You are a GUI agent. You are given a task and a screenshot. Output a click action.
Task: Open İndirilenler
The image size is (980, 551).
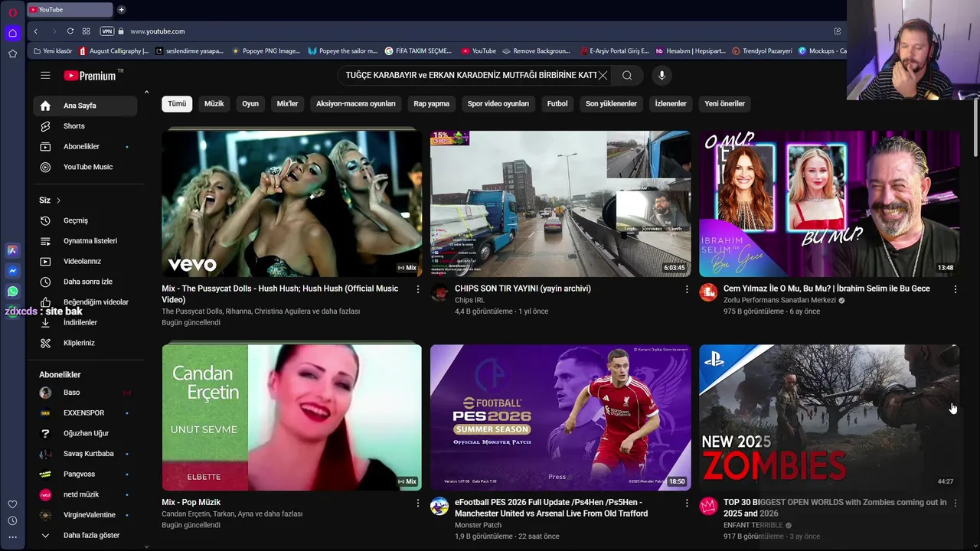[x=85, y=322]
